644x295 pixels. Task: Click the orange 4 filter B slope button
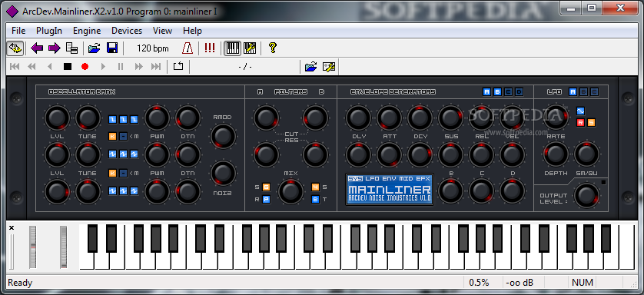pos(315,187)
